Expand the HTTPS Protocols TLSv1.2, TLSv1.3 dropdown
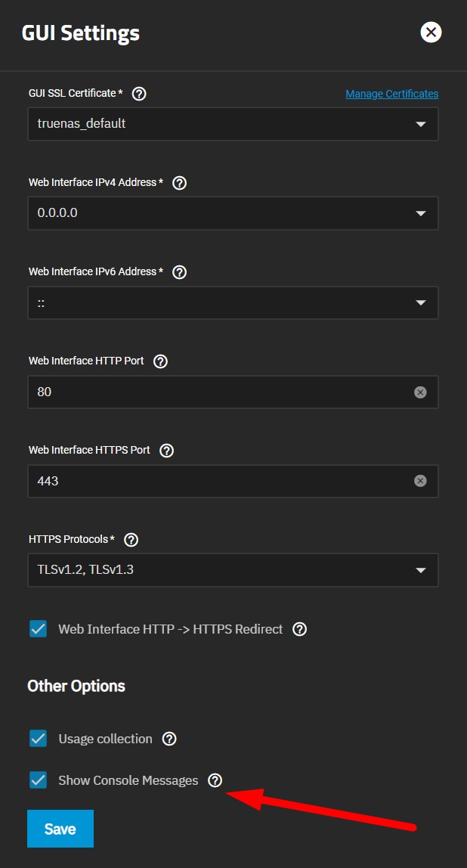467x868 pixels. (x=233, y=569)
